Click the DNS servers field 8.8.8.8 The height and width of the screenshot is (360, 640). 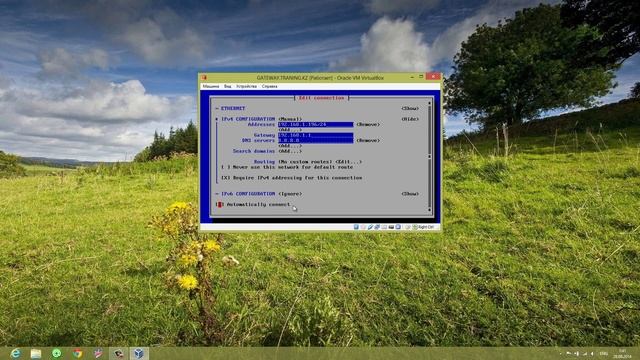point(316,140)
